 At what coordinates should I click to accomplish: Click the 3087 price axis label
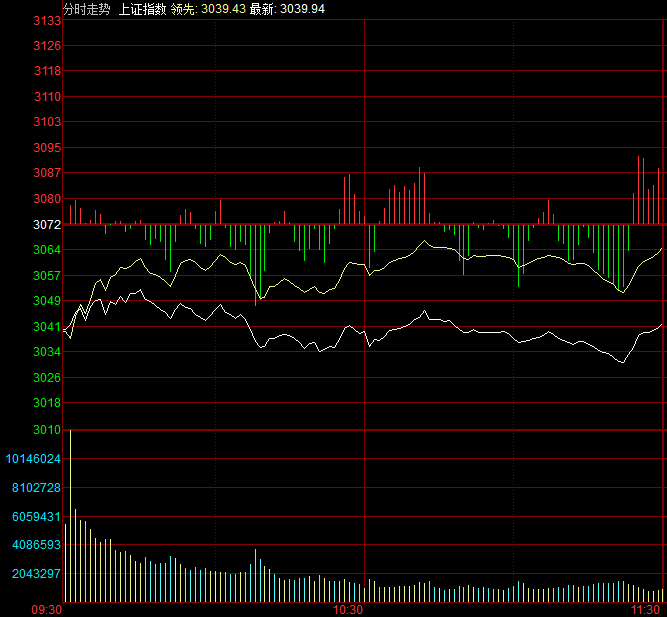pyautogui.click(x=46, y=173)
